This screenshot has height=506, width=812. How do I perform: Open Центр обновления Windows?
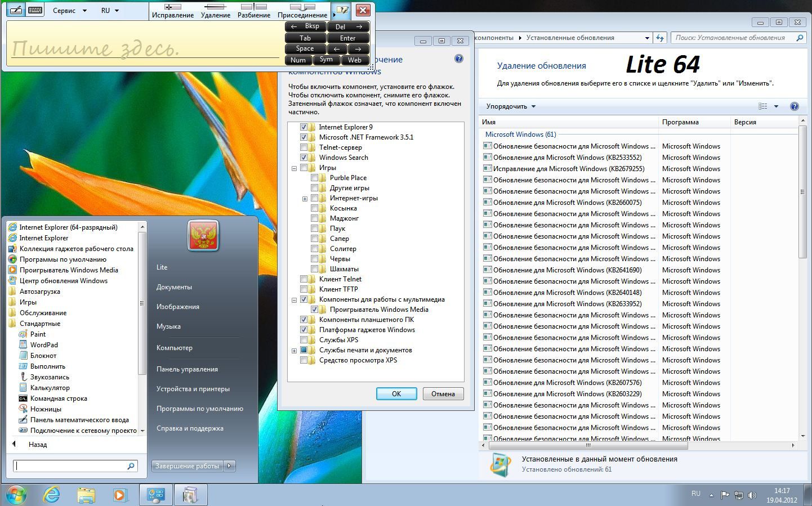pos(63,280)
